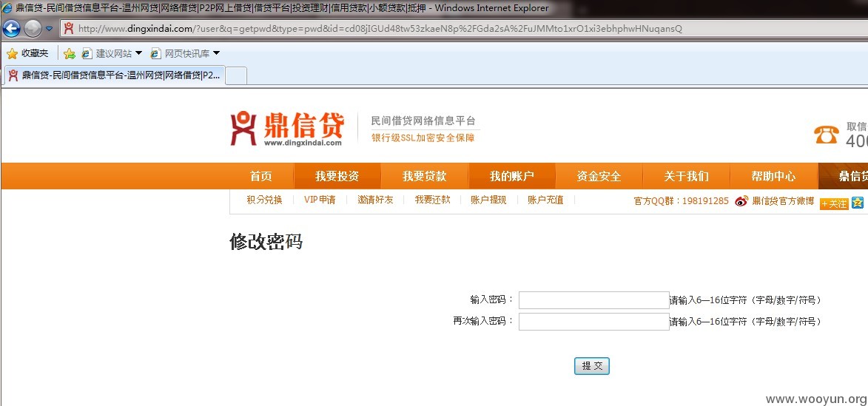
Task: Click the 银行级SSL加密安全保障 text
Action: click(x=423, y=138)
